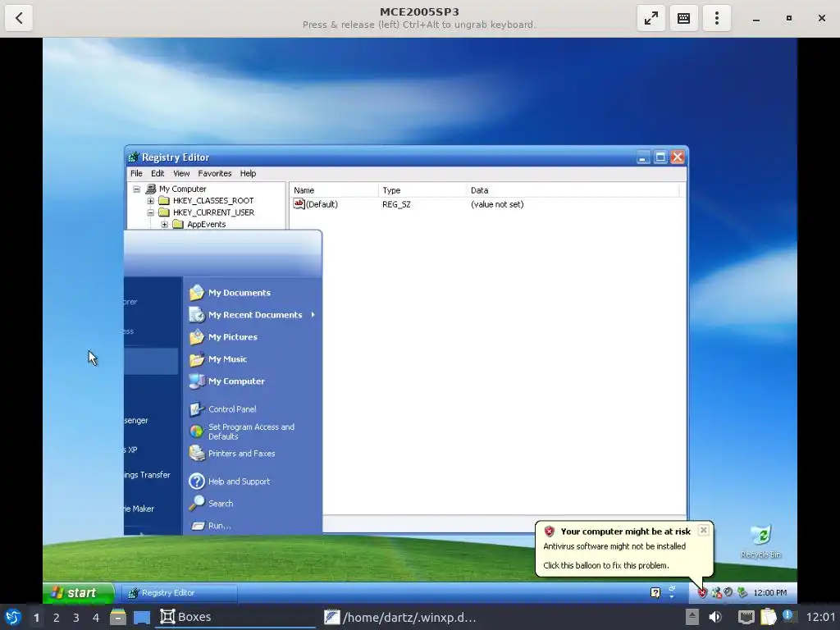840x630 pixels.
Task: Click the Type column header
Action: tap(422, 190)
